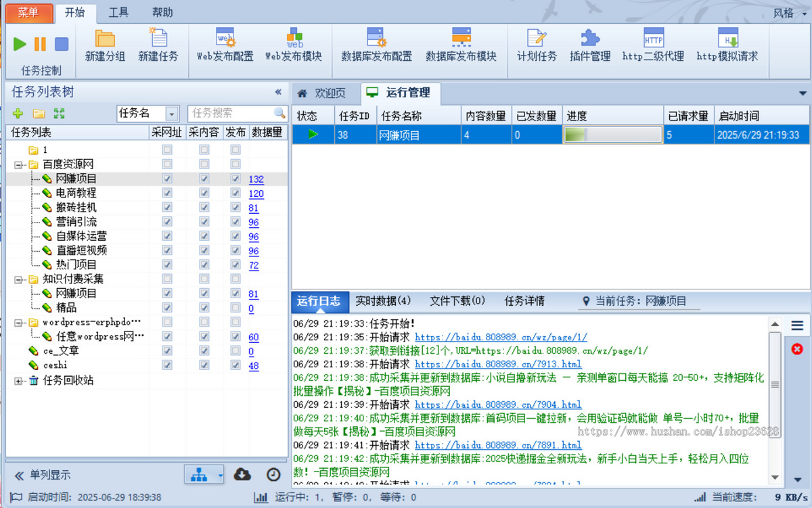Image resolution: width=812 pixels, height=508 pixels.
Task: Open data count link 120 for 电商教程
Action: pyautogui.click(x=256, y=193)
